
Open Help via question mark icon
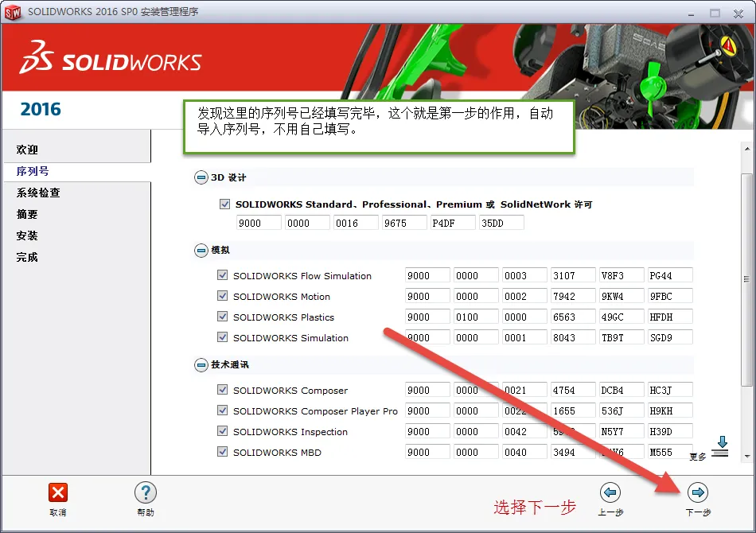(145, 492)
